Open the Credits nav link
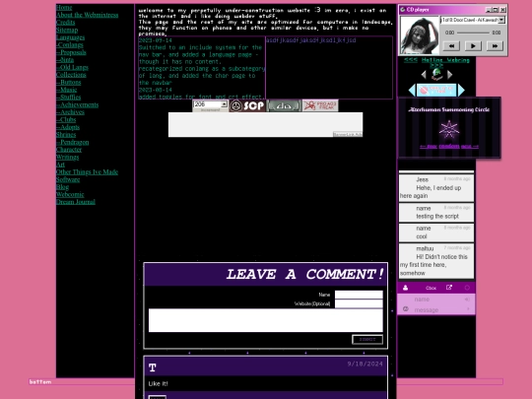 click(65, 23)
